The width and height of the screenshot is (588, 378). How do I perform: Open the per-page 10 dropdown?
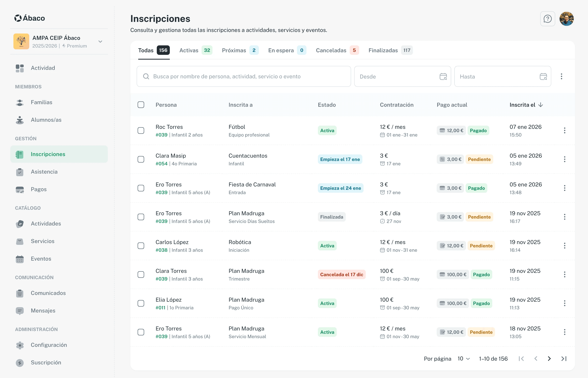coord(463,359)
